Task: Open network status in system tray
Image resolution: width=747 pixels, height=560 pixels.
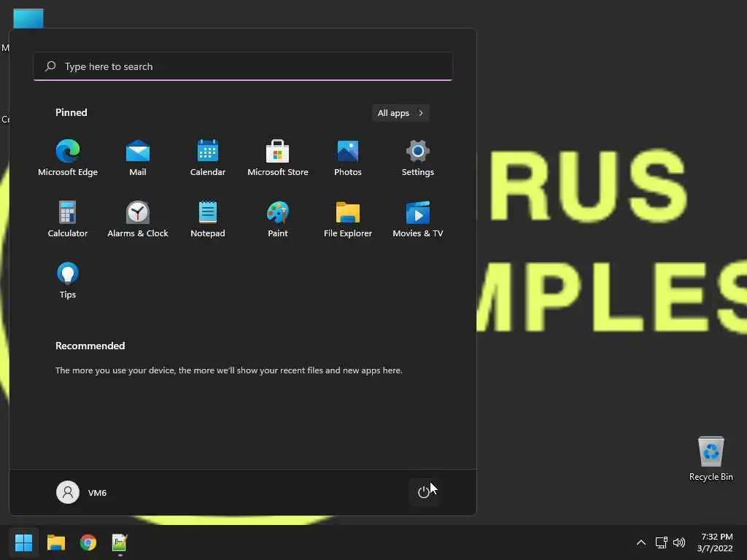Action: pos(661,542)
